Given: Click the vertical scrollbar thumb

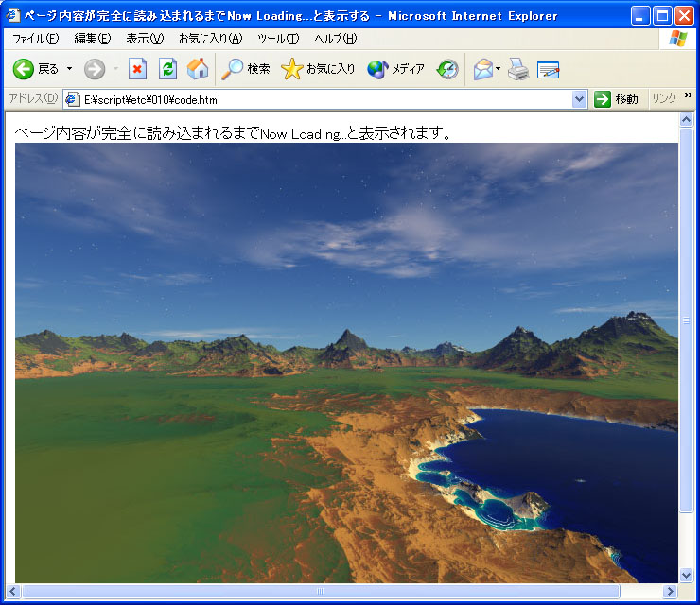Looking at the screenshot, I should click(x=686, y=320).
